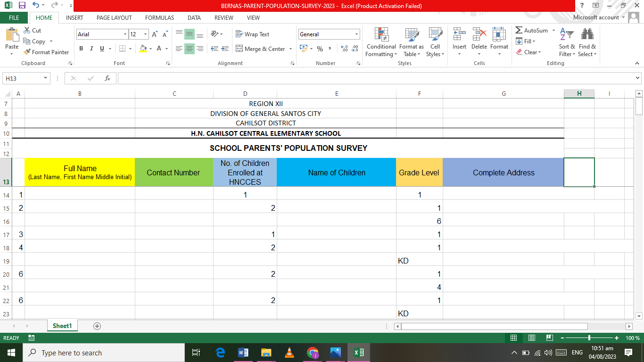Click the Copy button
Screen dimensions: 644x362
(x=34, y=41)
